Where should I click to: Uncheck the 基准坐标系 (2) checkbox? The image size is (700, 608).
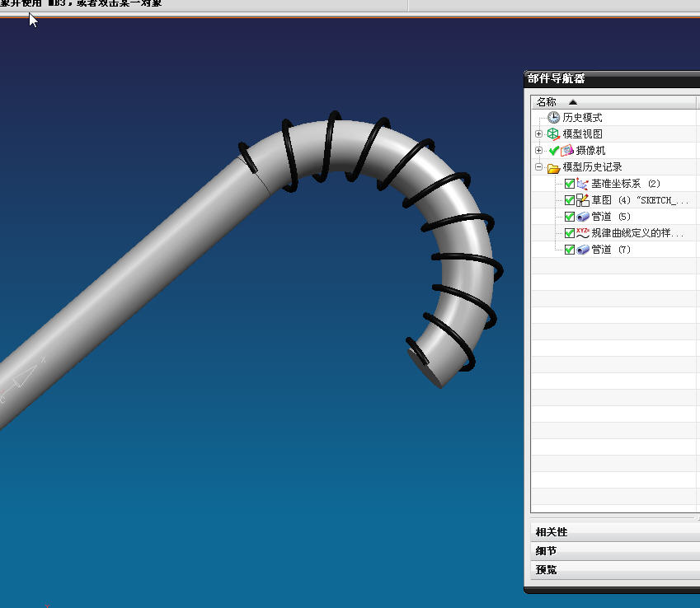point(569,184)
